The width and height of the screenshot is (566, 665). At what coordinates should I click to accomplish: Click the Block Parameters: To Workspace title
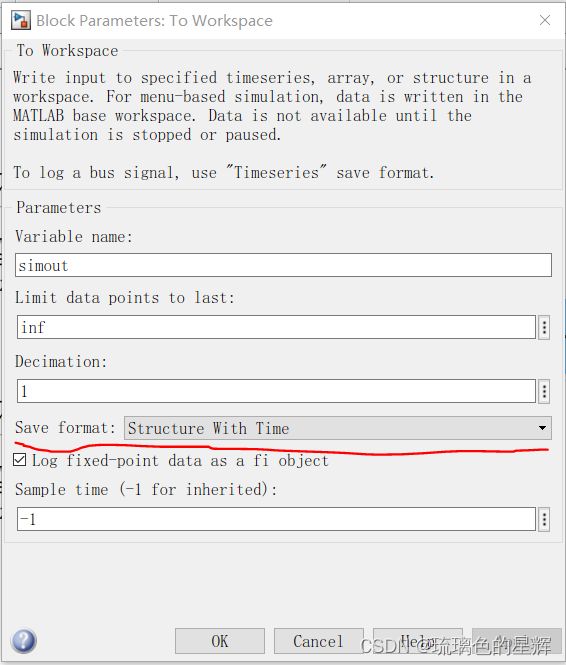pos(154,20)
